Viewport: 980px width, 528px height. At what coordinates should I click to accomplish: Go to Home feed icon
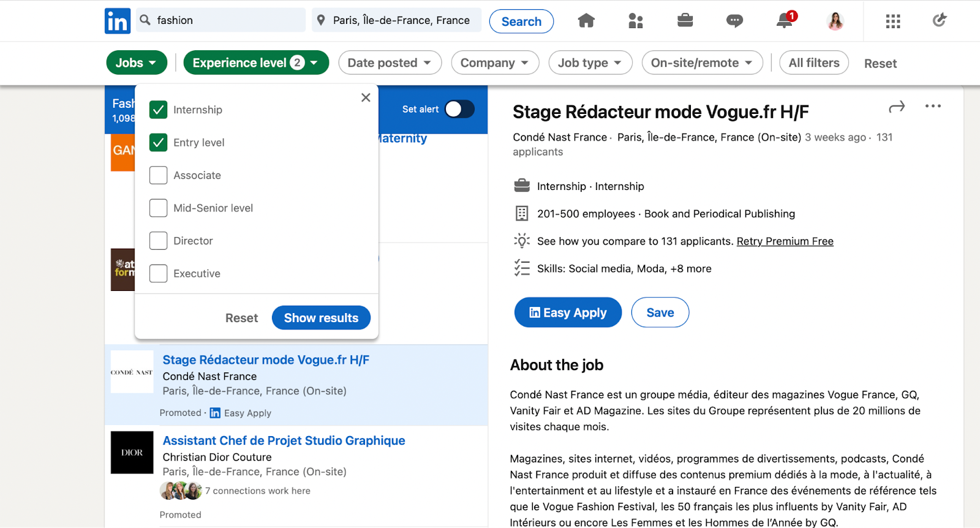586,21
